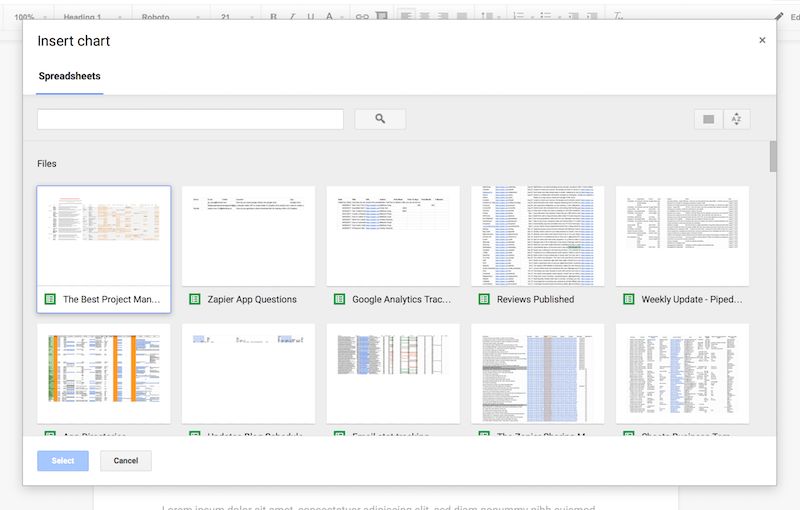Click the file name Zapier App Questions
Image resolution: width=800 pixels, height=510 pixels.
pos(252,299)
